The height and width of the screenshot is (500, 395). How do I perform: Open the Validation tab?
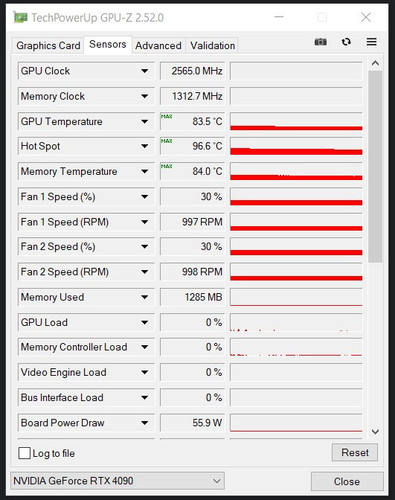click(213, 45)
